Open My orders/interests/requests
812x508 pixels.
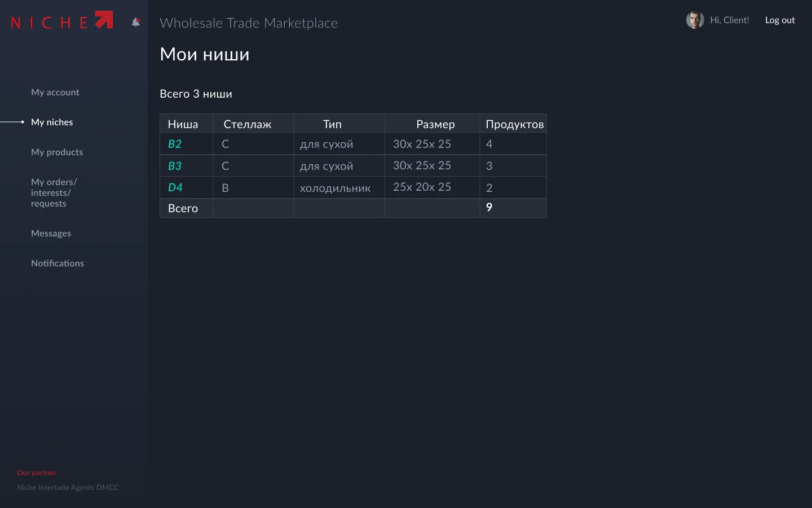click(54, 192)
